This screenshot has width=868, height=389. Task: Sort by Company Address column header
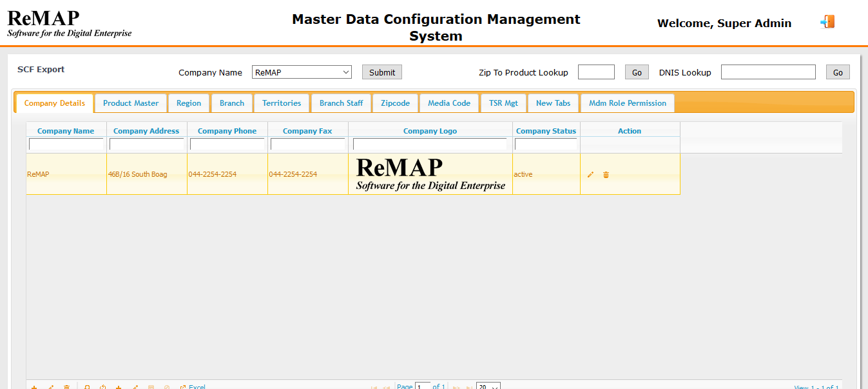click(x=146, y=131)
